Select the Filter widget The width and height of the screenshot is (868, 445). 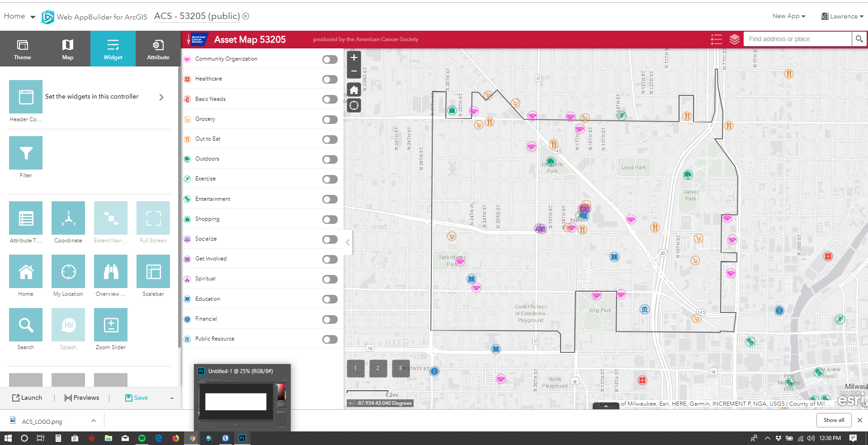click(26, 153)
